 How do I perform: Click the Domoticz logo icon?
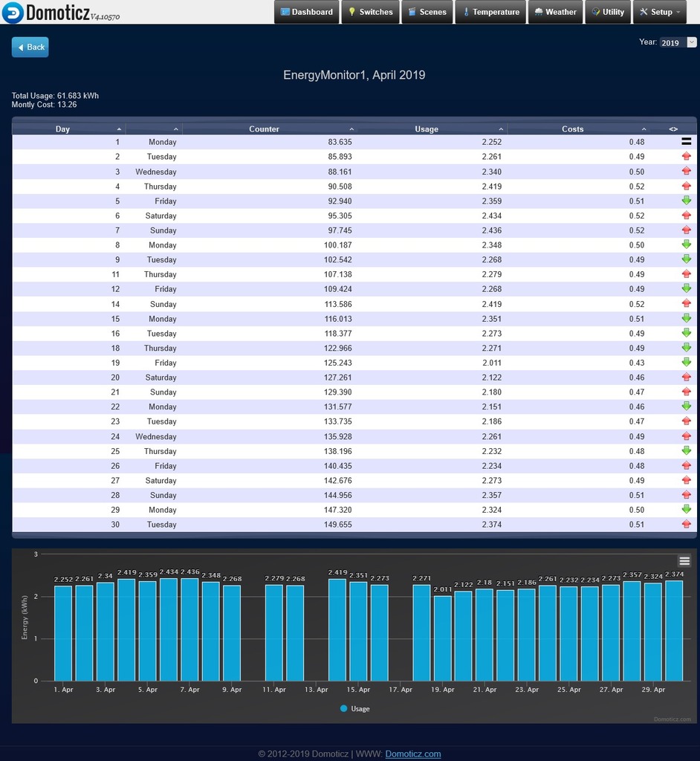(x=13, y=12)
